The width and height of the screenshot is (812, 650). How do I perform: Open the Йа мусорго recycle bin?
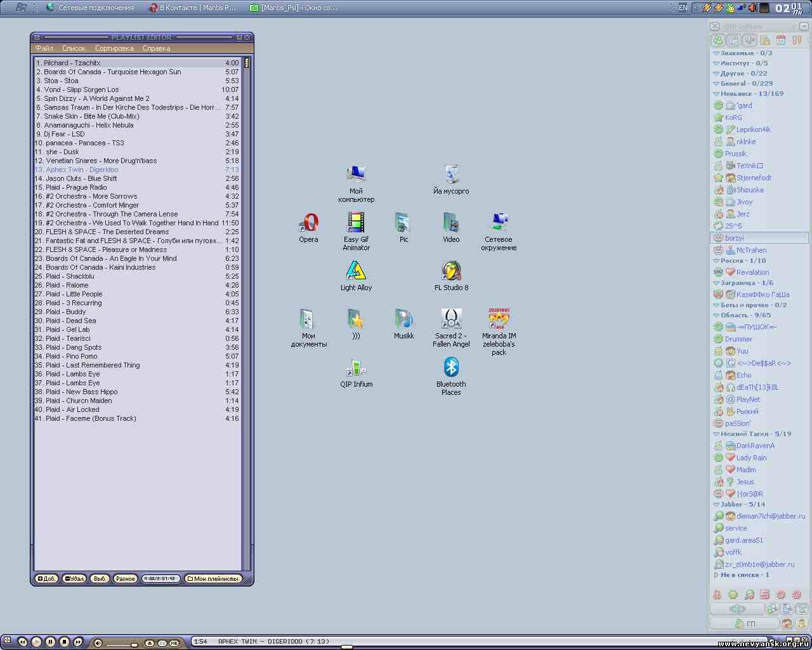coord(451,179)
